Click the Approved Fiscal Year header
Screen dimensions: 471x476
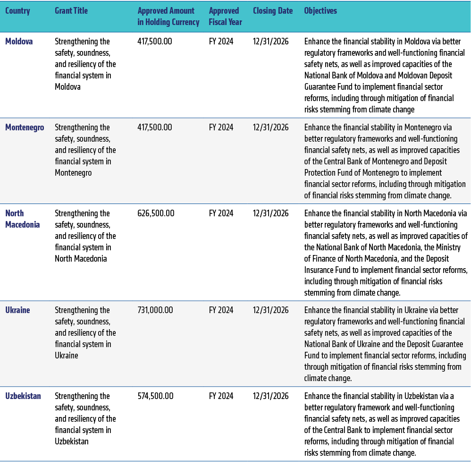(225, 17)
